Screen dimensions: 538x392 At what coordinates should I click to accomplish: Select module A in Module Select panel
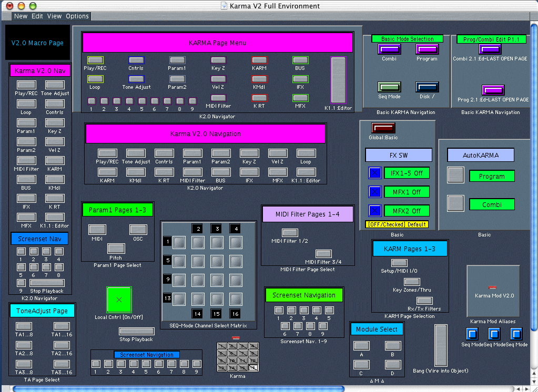[x=361, y=346]
